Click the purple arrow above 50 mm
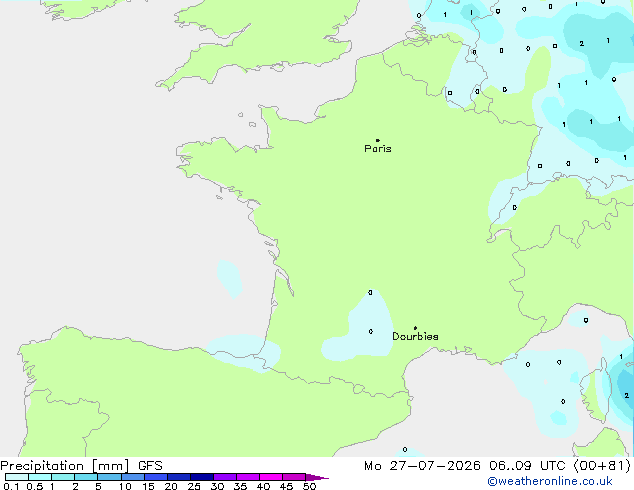634x490 pixels. 317,477
